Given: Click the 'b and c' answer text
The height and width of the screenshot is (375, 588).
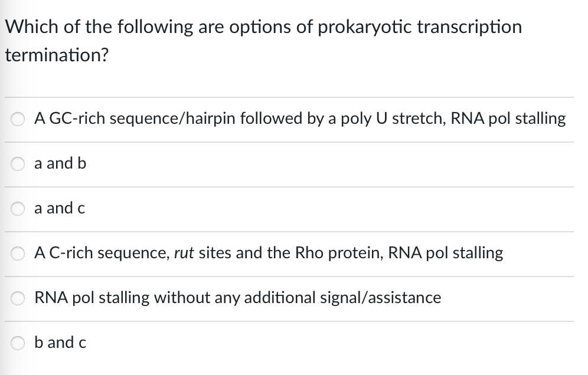Looking at the screenshot, I should click(x=60, y=343).
